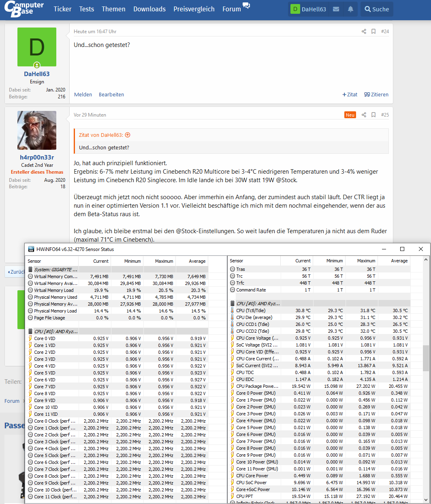Click the Forum breadcrumb link
The height and width of the screenshot is (504, 431).
pyautogui.click(x=12, y=401)
